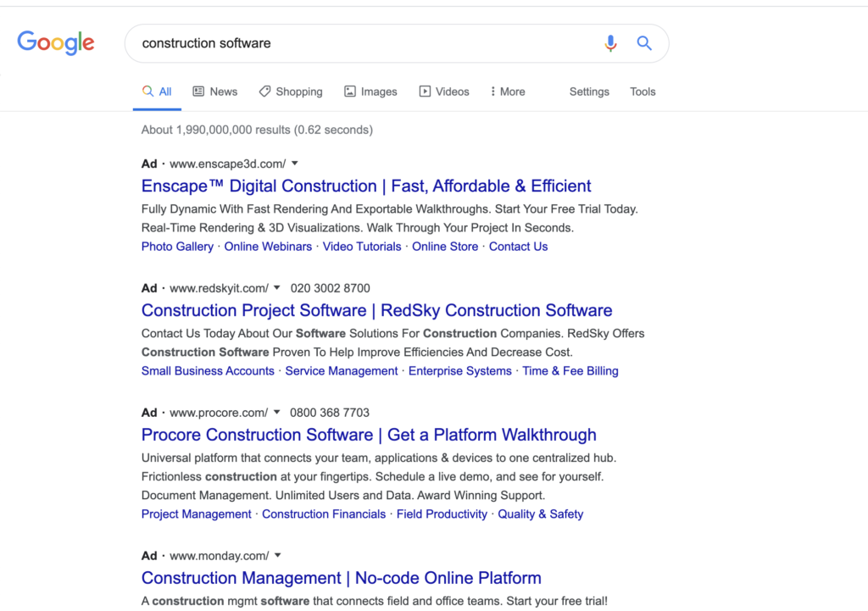
Task: Expand the redskyit.com ad dropdown arrow
Action: click(x=277, y=288)
